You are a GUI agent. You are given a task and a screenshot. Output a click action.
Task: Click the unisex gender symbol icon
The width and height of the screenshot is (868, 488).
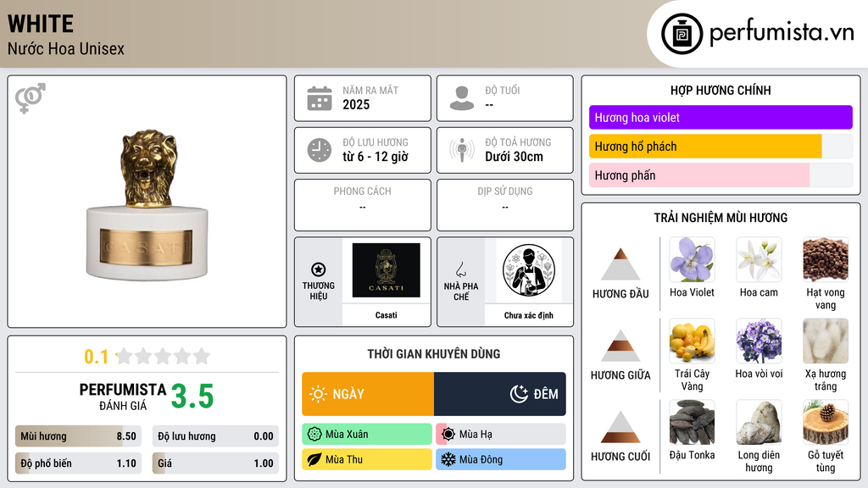pyautogui.click(x=31, y=98)
